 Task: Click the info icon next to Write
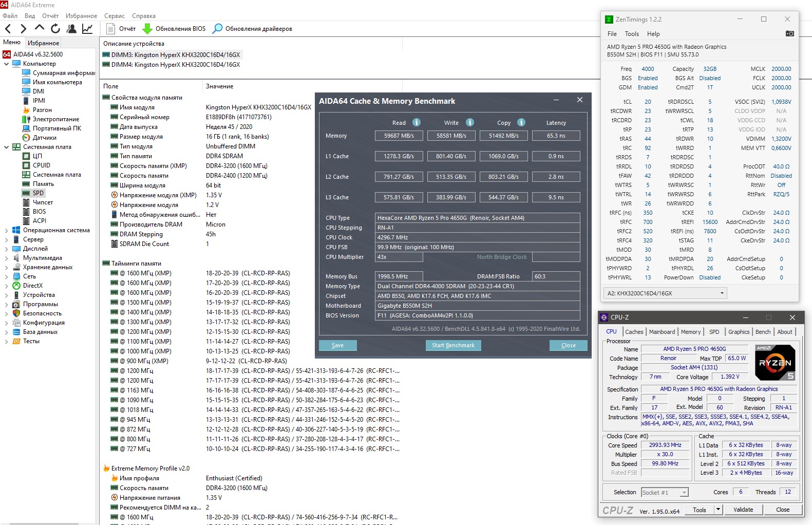coord(470,122)
